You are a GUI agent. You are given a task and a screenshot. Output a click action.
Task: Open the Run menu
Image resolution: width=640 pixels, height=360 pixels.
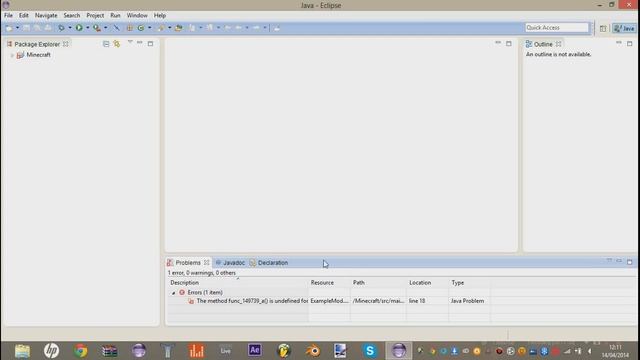(x=115, y=15)
